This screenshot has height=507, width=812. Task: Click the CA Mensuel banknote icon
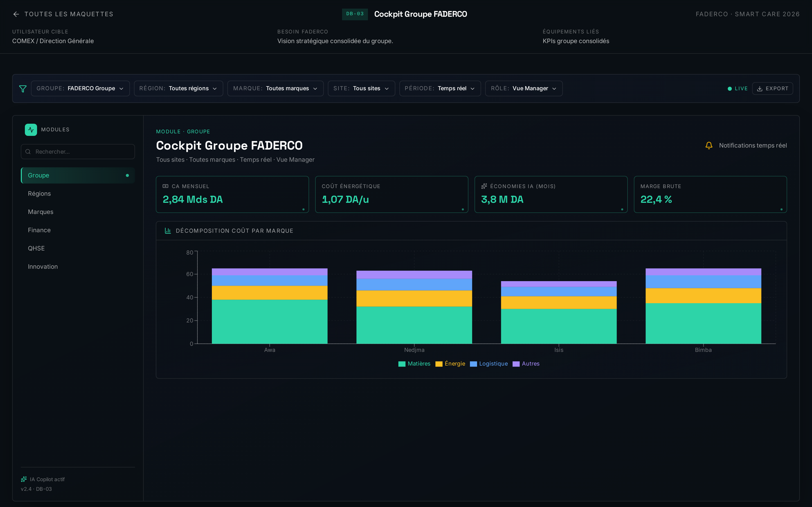coord(165,186)
